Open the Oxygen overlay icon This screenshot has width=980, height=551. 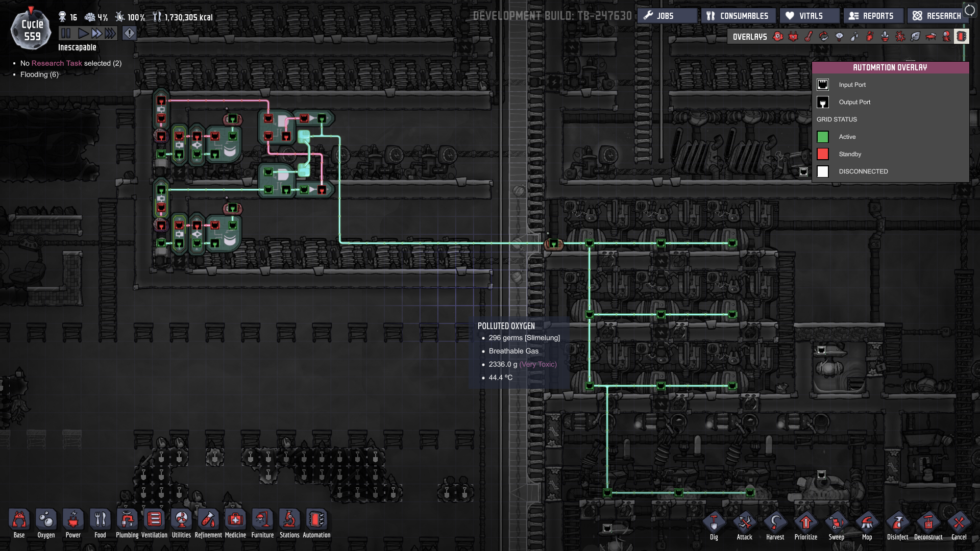point(778,37)
